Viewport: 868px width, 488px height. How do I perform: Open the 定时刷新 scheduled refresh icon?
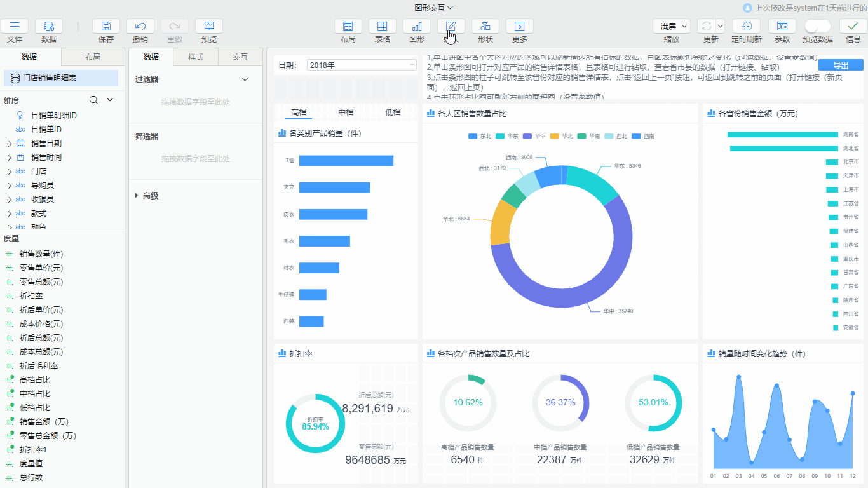click(747, 27)
